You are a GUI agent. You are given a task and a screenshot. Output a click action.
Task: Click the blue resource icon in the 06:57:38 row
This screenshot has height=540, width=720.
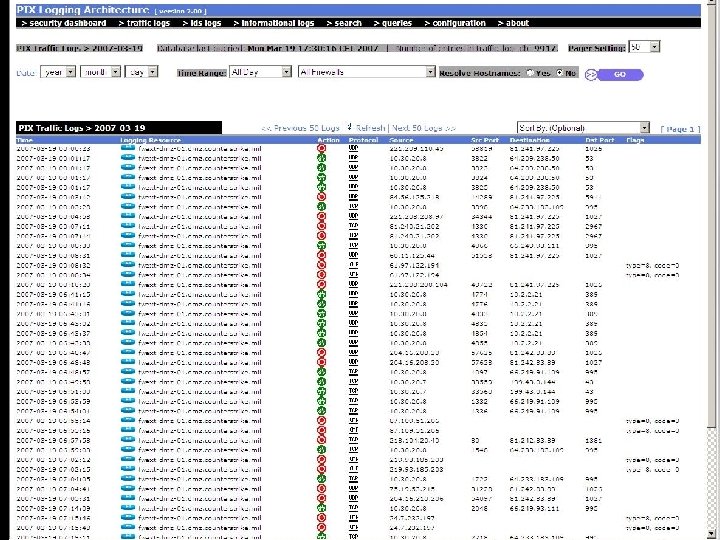point(128,439)
